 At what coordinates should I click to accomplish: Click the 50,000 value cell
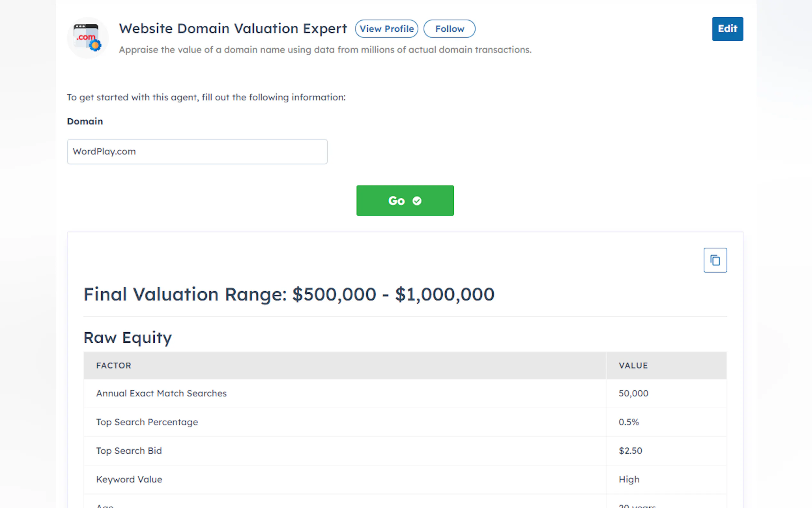633,393
